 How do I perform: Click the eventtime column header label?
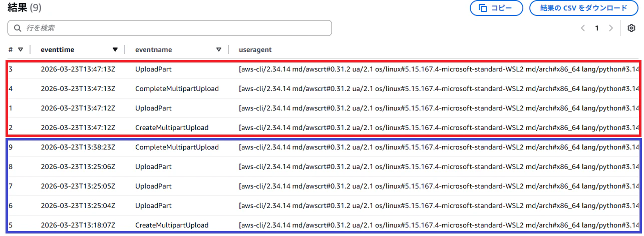click(58, 49)
